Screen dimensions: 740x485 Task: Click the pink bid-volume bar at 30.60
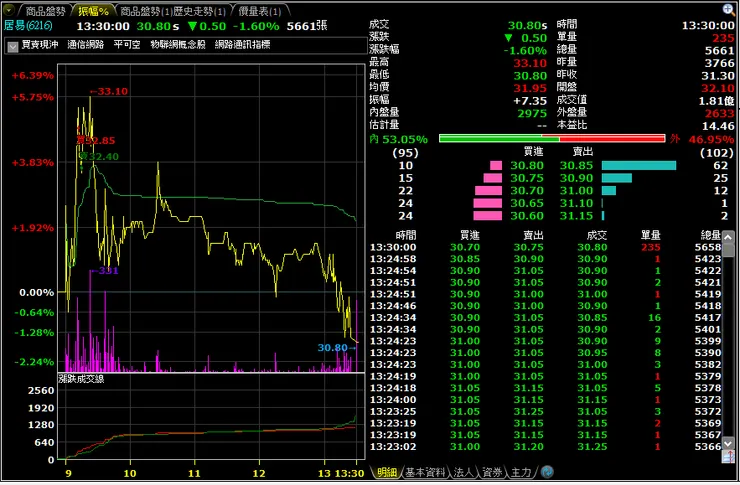(488, 216)
